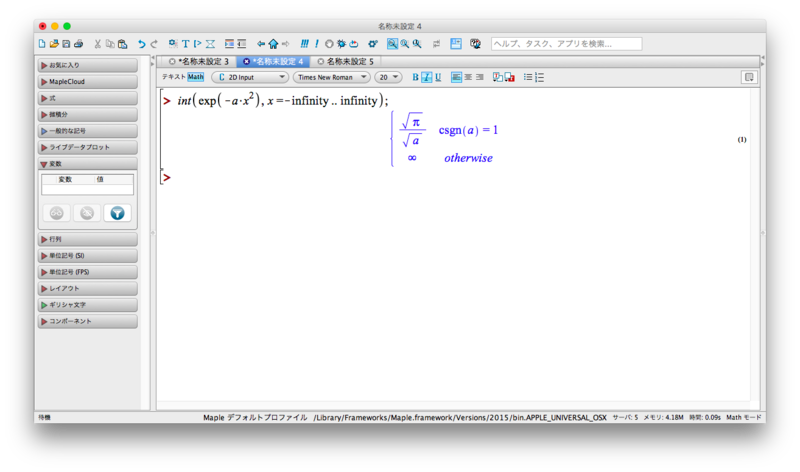Click the csgn(a) = 1 condition in output
This screenshot has height=472, width=800.
468,130
